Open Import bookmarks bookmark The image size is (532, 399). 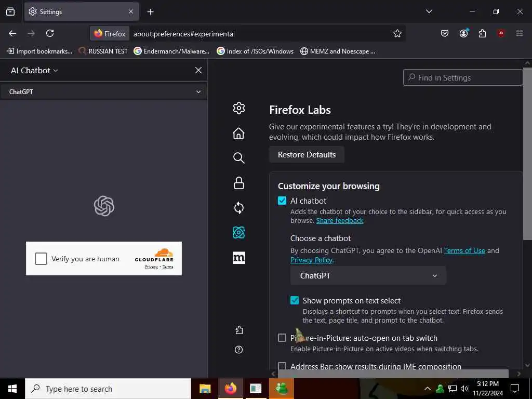click(39, 51)
